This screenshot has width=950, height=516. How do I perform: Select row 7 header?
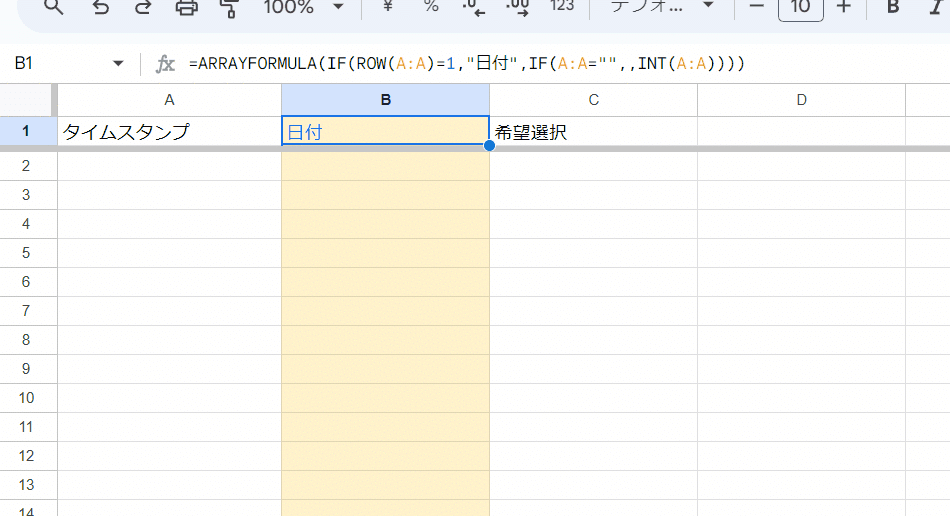26,311
